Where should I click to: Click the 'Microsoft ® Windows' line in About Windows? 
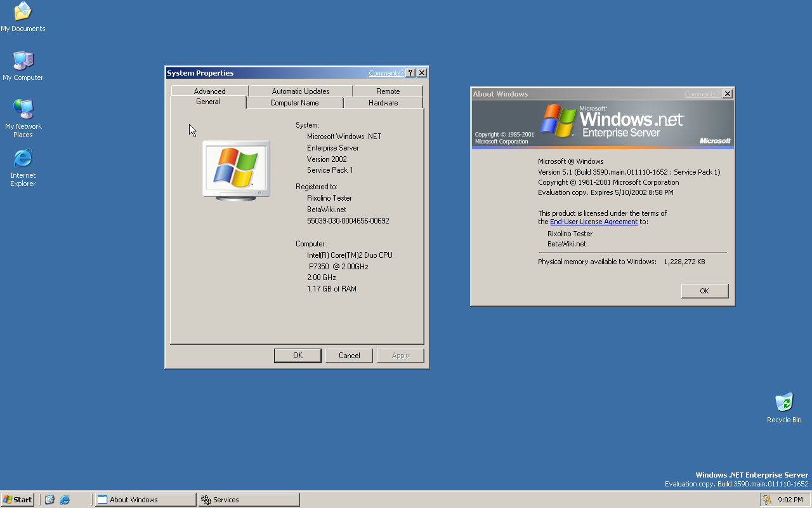tap(571, 161)
